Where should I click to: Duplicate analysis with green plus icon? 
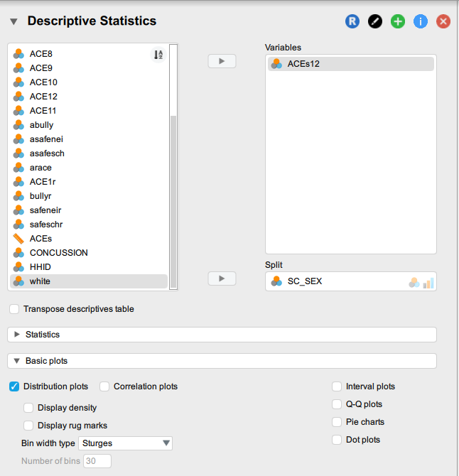click(398, 21)
